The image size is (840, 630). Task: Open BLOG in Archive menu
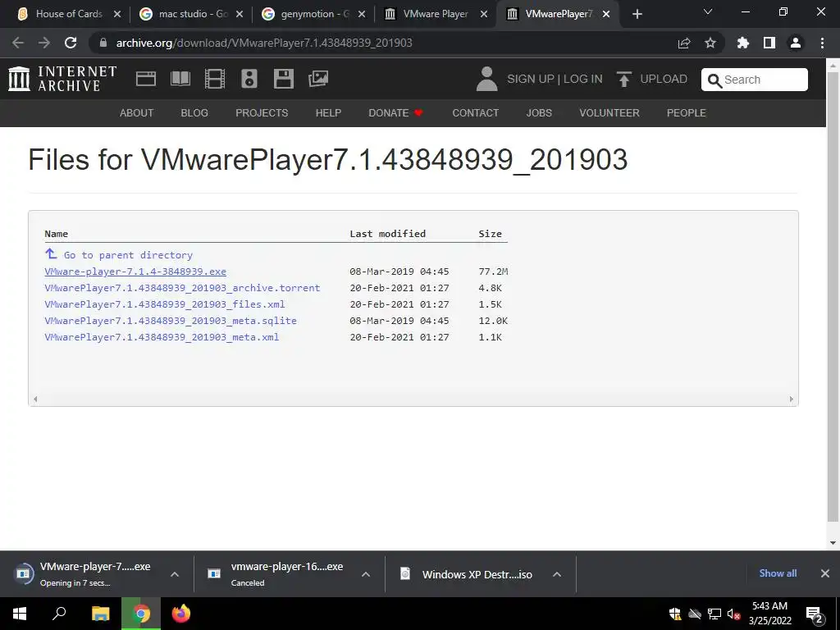coord(194,113)
